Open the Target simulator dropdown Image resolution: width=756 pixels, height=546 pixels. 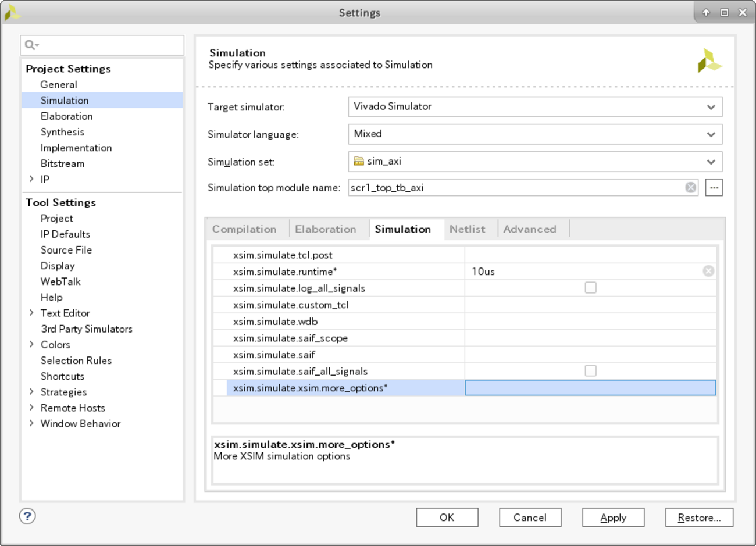[x=535, y=106]
